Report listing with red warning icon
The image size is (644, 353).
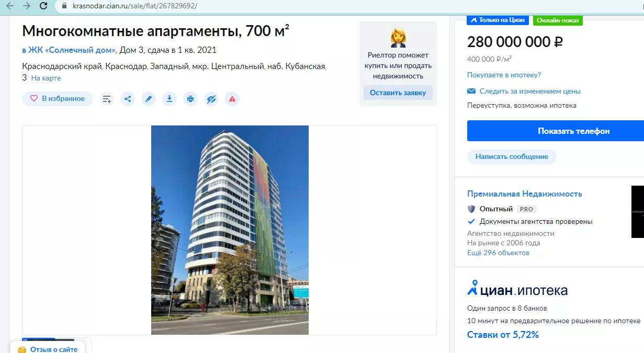pyautogui.click(x=232, y=99)
